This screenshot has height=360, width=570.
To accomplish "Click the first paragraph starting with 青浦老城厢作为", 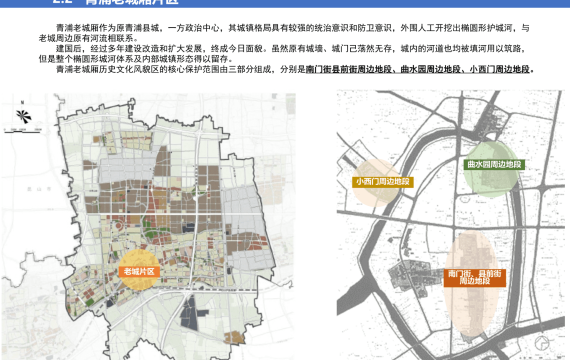I will point(284,33).
